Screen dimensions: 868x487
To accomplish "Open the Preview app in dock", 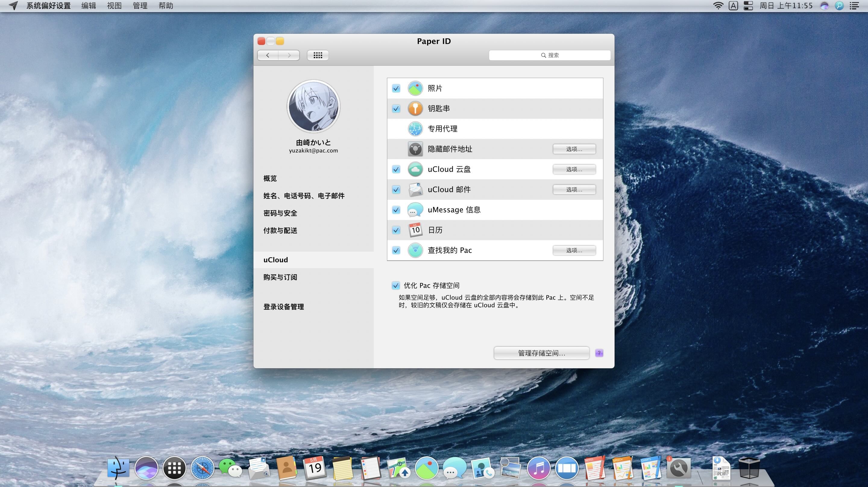I will [x=510, y=468].
